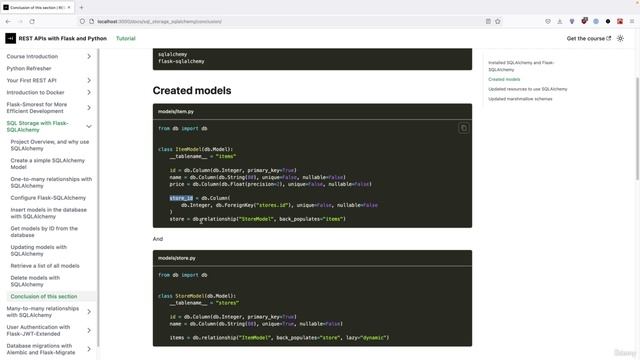The height and width of the screenshot is (360, 640).
Task: Expand the Course Introduction chevron
Action: pos(89,56)
